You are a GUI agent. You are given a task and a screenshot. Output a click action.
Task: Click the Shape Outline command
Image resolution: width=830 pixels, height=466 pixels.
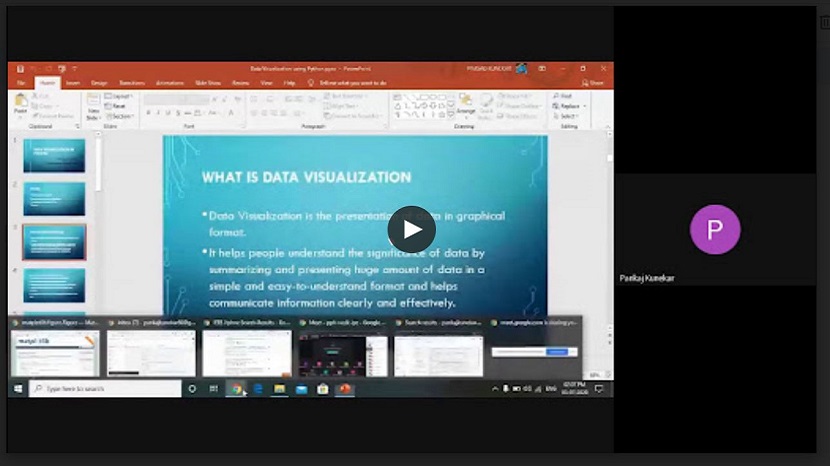(519, 106)
